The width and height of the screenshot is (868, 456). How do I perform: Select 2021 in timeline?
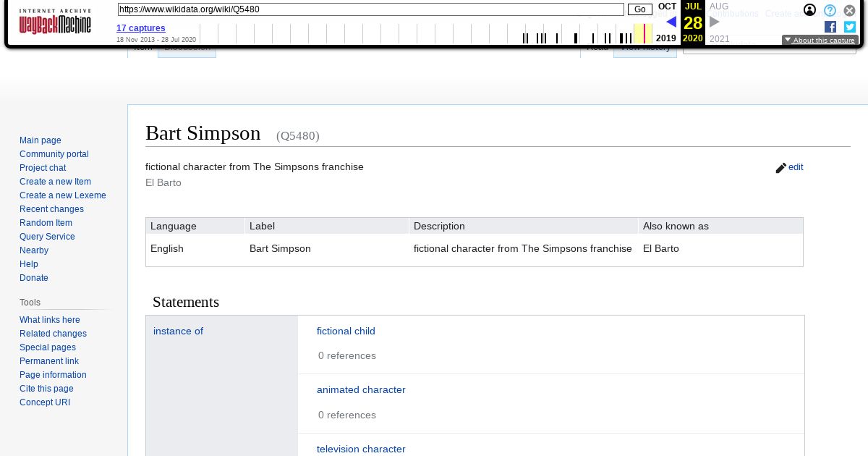[x=720, y=39]
